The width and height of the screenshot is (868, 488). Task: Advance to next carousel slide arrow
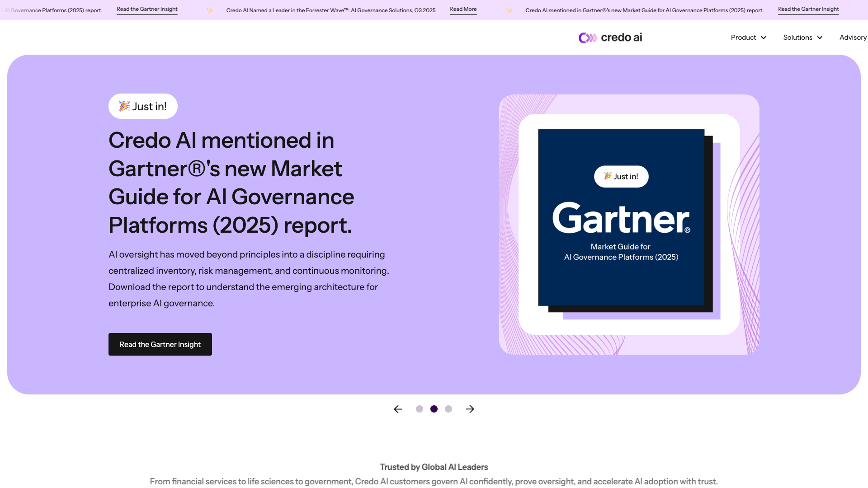tap(470, 409)
